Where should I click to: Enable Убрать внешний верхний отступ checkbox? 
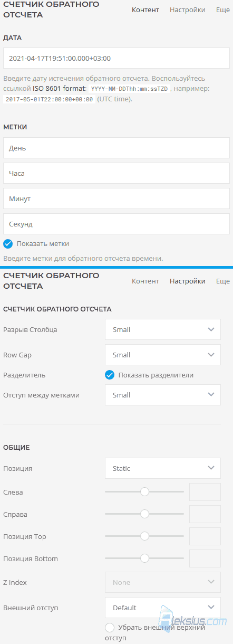110,628
